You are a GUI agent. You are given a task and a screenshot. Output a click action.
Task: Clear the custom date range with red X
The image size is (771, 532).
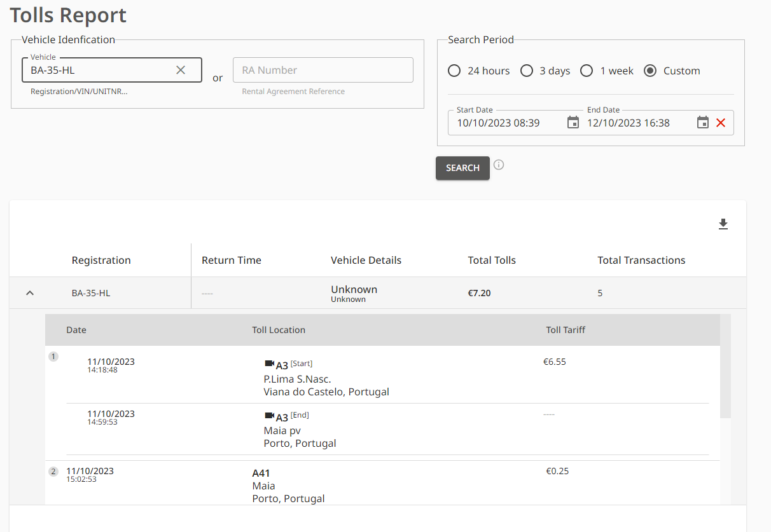click(721, 123)
